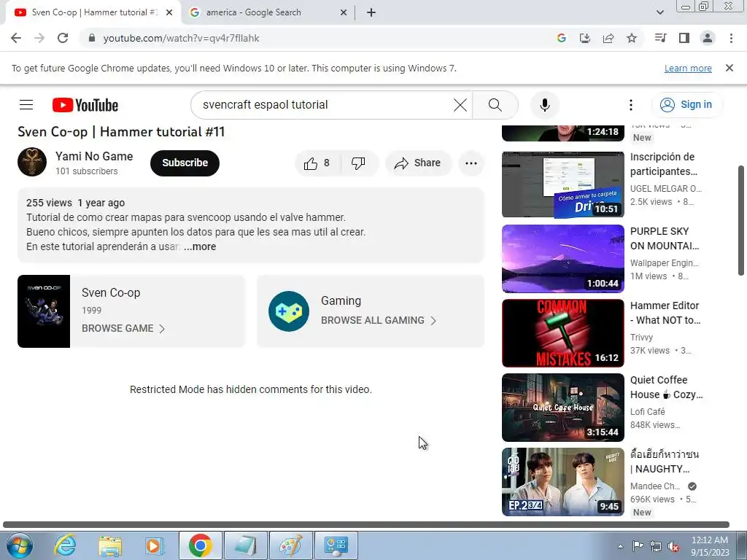
Task: Open Paint from the taskbar
Action: [290, 545]
